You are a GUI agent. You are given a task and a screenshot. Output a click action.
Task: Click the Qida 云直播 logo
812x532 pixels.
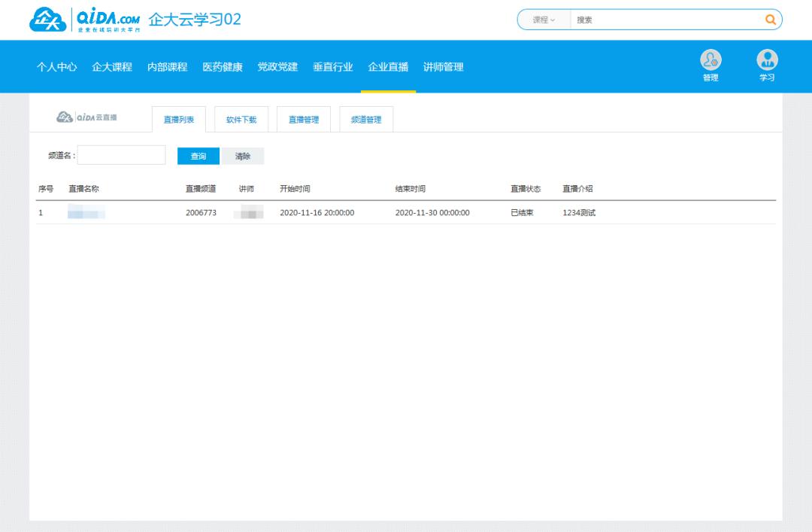[86, 117]
